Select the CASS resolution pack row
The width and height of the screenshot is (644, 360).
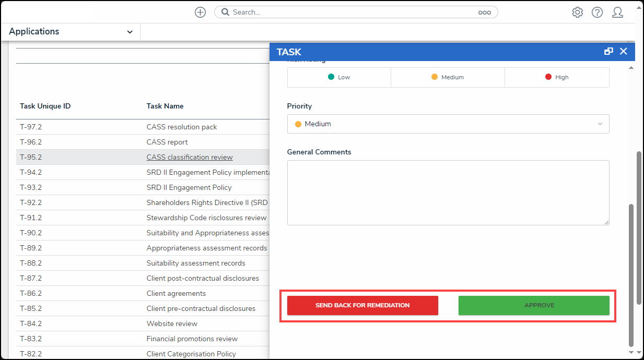182,127
